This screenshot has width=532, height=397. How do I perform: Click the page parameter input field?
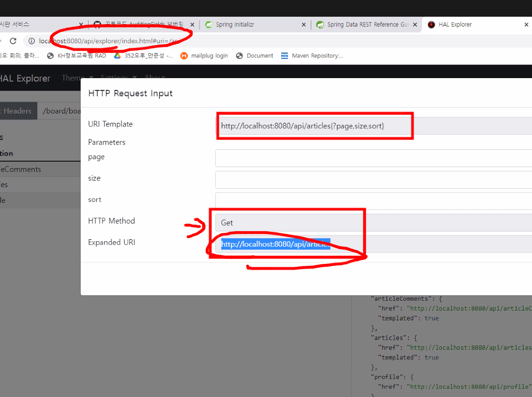(344, 158)
